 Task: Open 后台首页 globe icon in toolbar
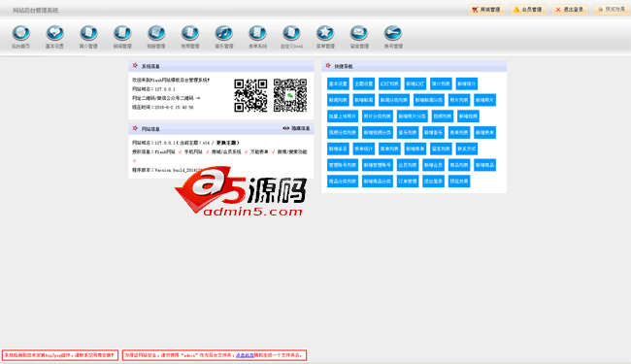[x=21, y=33]
